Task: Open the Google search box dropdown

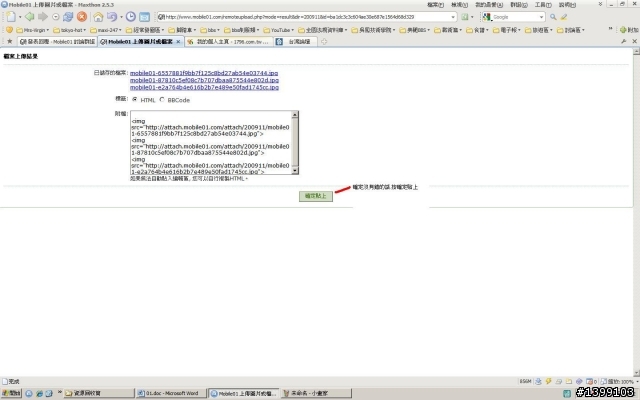Action: pos(541,17)
